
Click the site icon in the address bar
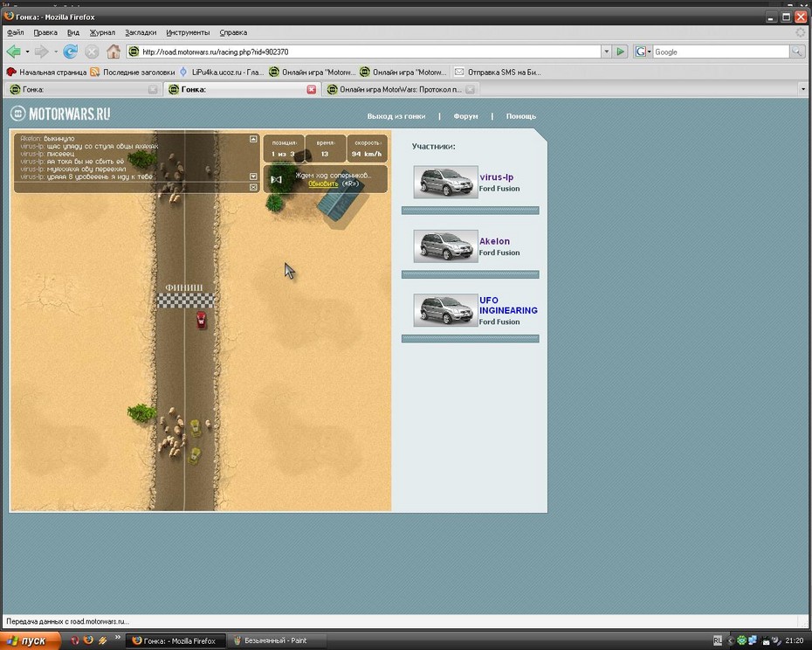click(x=134, y=52)
